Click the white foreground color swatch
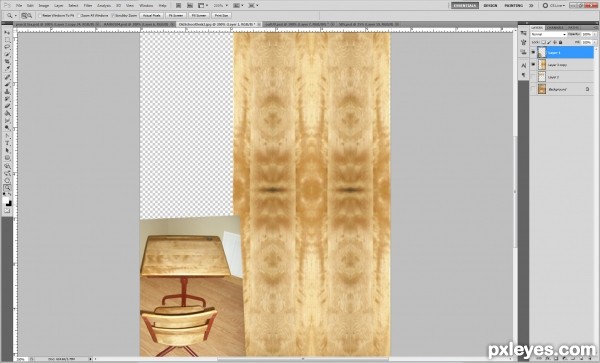Viewport: 600px width, 363px height. (x=6, y=200)
